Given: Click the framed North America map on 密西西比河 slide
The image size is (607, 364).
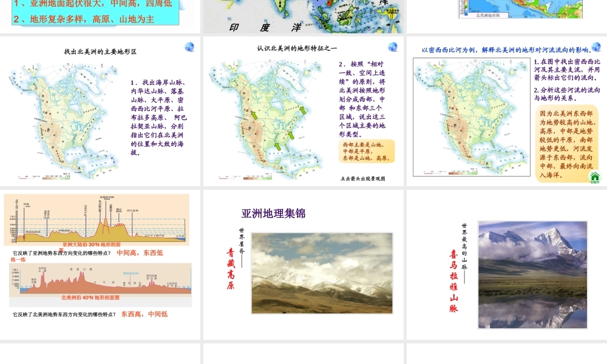Looking at the screenshot, I should click(x=472, y=117).
